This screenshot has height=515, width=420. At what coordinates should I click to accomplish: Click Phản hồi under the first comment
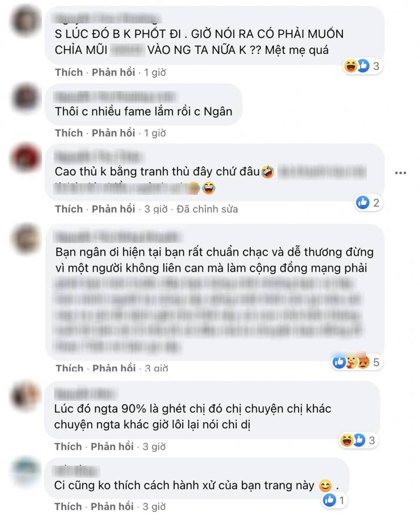113,72
